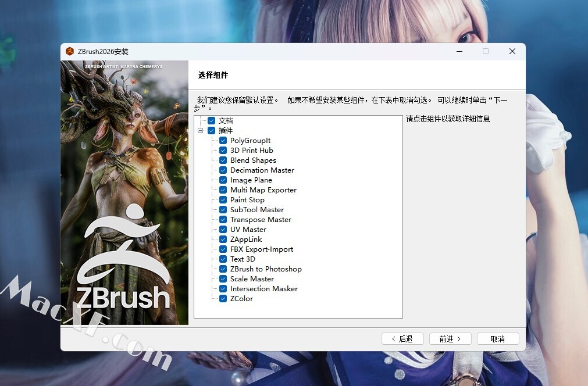588x386 pixels.
Task: Uncheck the Blend Shapes checkbox
Action: (223, 160)
